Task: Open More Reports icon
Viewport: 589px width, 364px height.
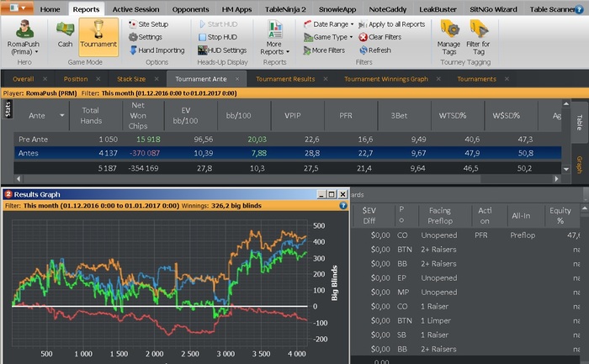Action: click(275, 29)
